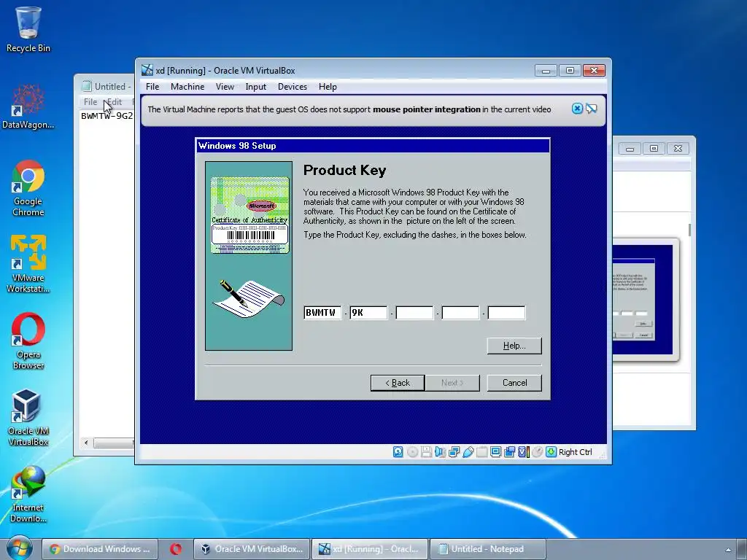Screen dimensions: 747x560
Task: Open the VirtualBox Help menu
Action: click(328, 87)
